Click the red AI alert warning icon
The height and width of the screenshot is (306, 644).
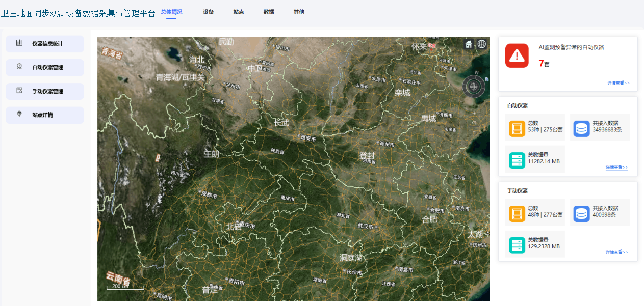click(x=517, y=56)
